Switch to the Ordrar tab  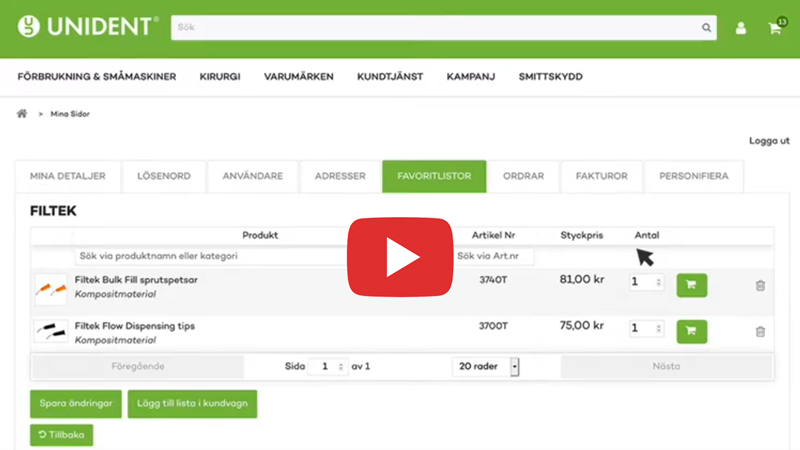[523, 176]
